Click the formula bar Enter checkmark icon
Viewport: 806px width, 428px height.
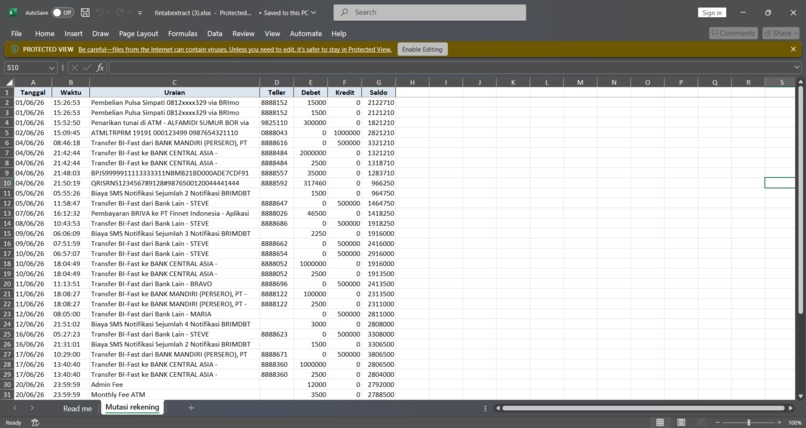coord(87,68)
